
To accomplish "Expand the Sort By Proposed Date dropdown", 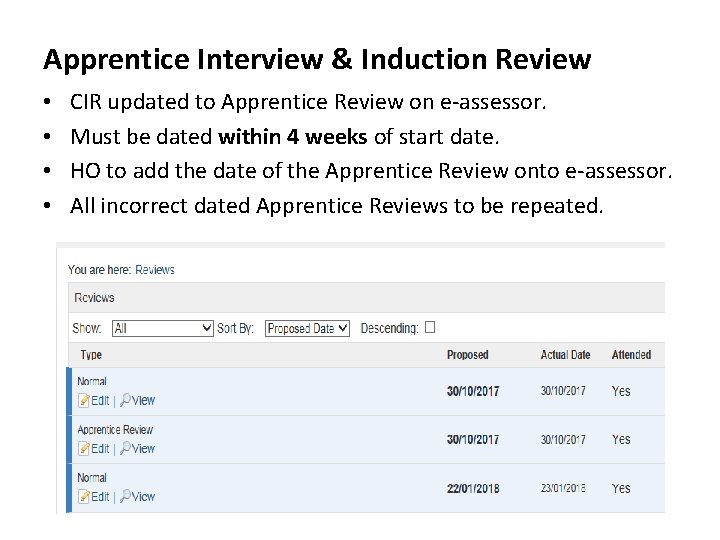I will click(x=307, y=328).
